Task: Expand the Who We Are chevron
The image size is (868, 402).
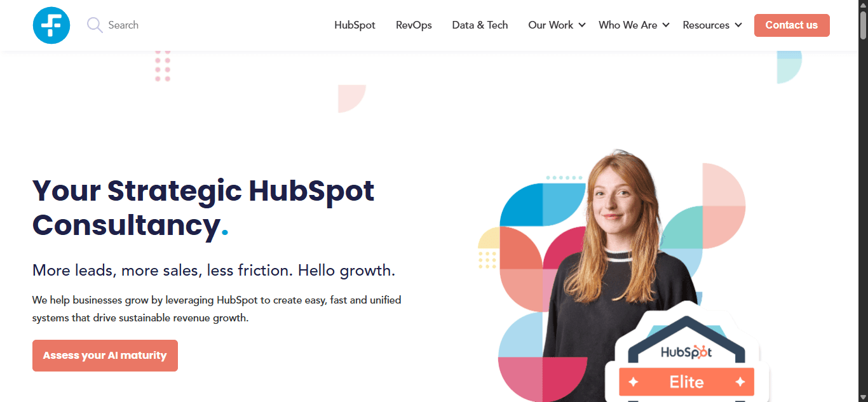Action: [666, 25]
